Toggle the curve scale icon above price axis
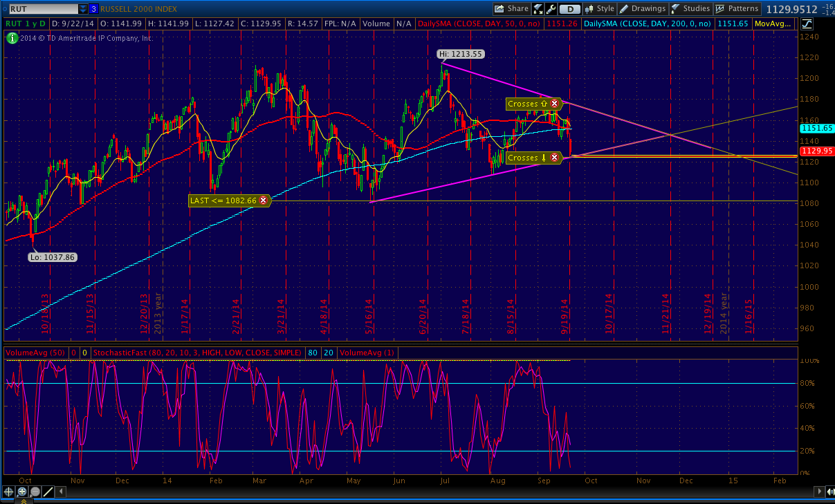This screenshot has height=504, width=835. tap(807, 24)
